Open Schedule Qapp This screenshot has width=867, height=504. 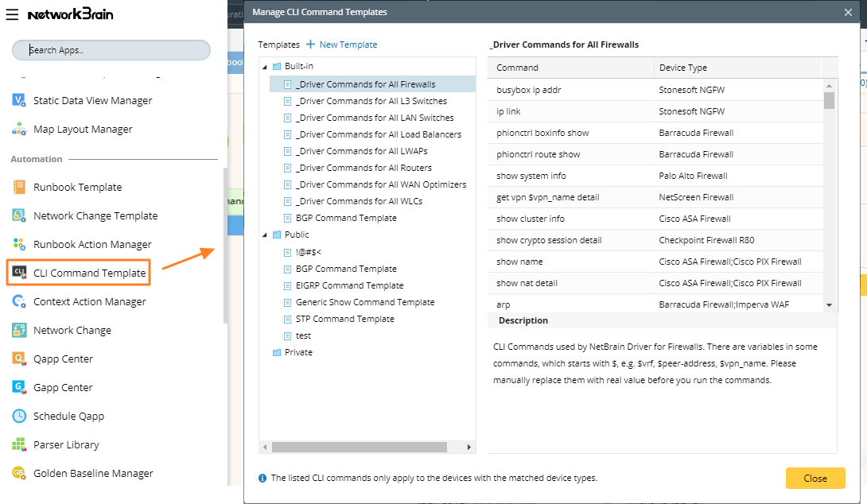(x=68, y=416)
